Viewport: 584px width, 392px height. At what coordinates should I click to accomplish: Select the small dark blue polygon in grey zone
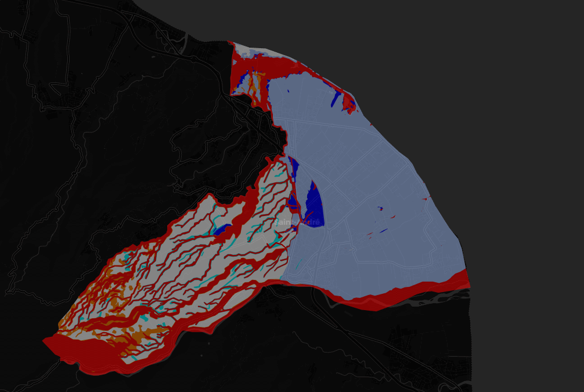point(219,231)
